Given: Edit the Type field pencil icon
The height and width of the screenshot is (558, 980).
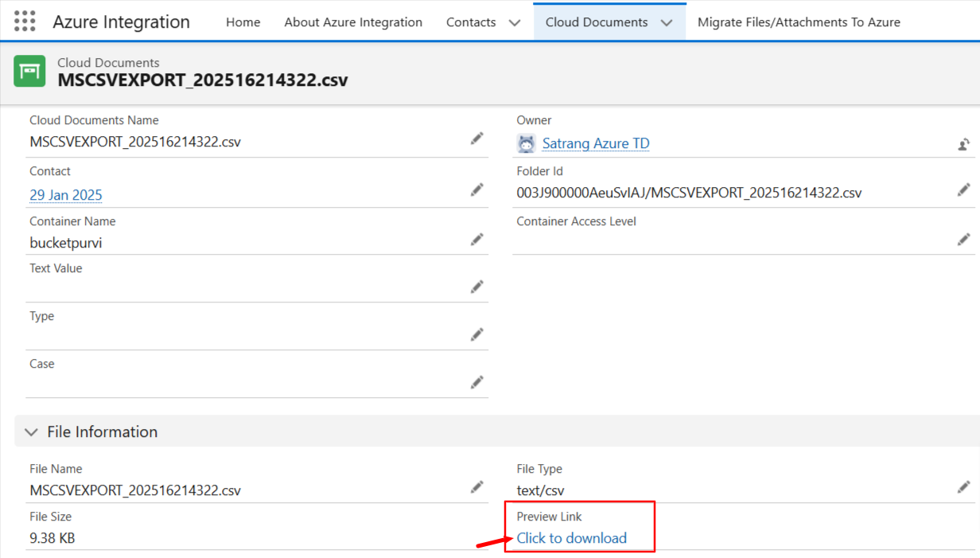Looking at the screenshot, I should coord(476,334).
